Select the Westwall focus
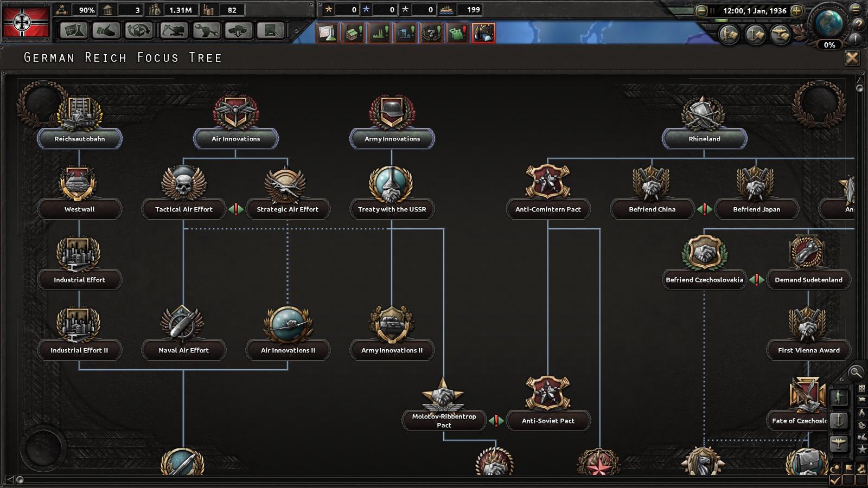Image resolution: width=868 pixels, height=488 pixels. click(80, 209)
